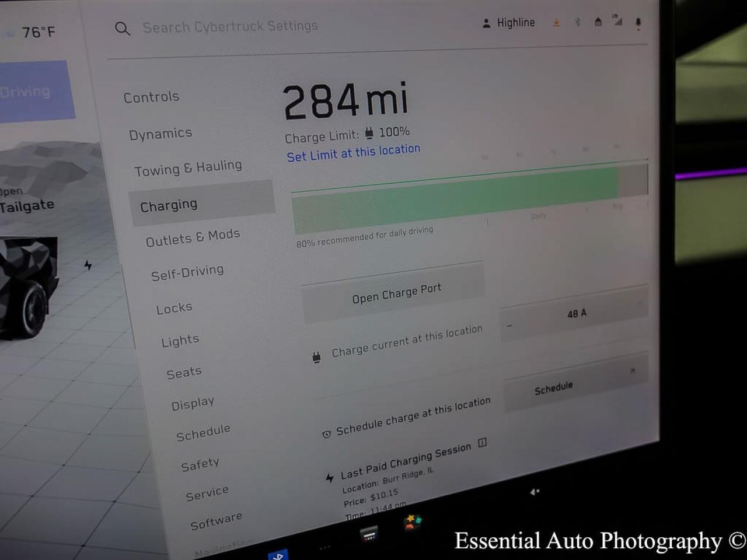Tap the Open Charge Port button
This screenshot has height=560, width=747.
(x=393, y=293)
